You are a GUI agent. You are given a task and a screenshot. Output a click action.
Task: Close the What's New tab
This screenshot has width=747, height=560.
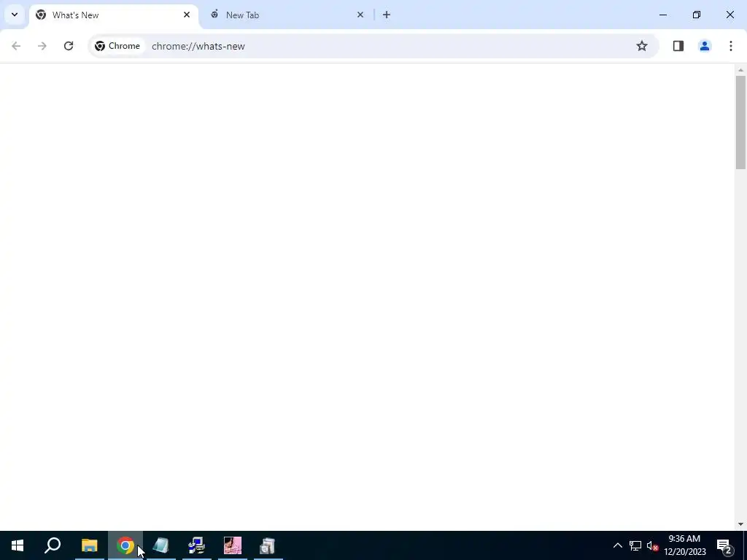click(x=187, y=15)
